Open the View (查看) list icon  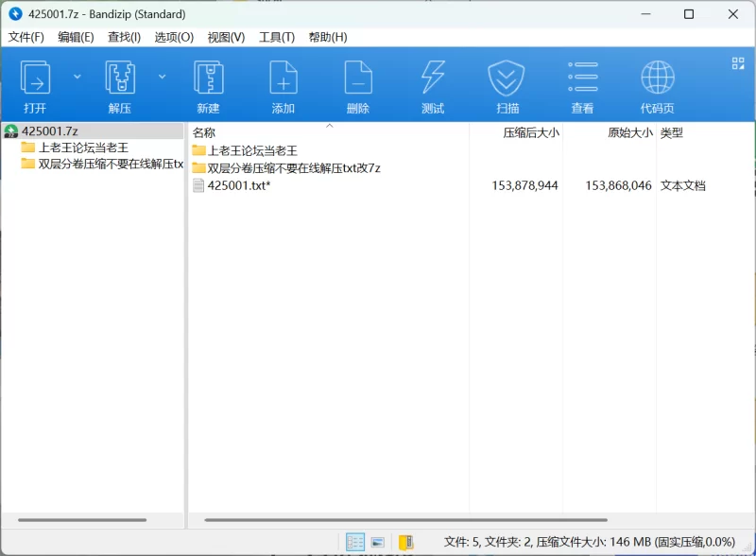click(582, 78)
